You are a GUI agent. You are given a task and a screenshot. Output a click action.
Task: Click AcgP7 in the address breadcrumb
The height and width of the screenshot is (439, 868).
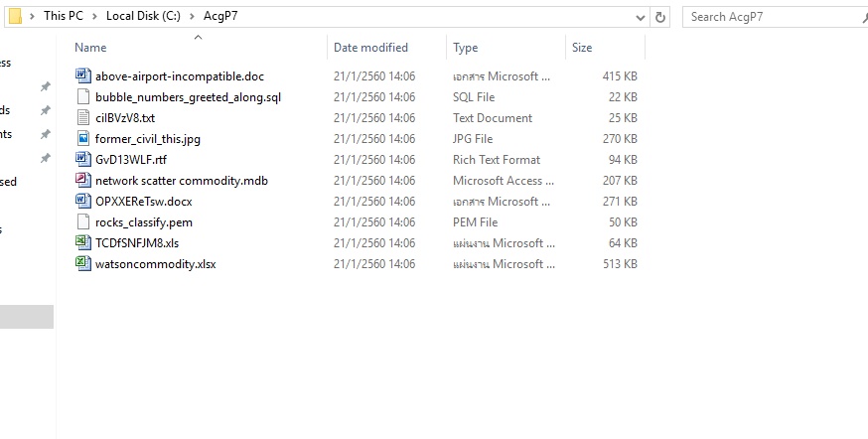point(220,16)
